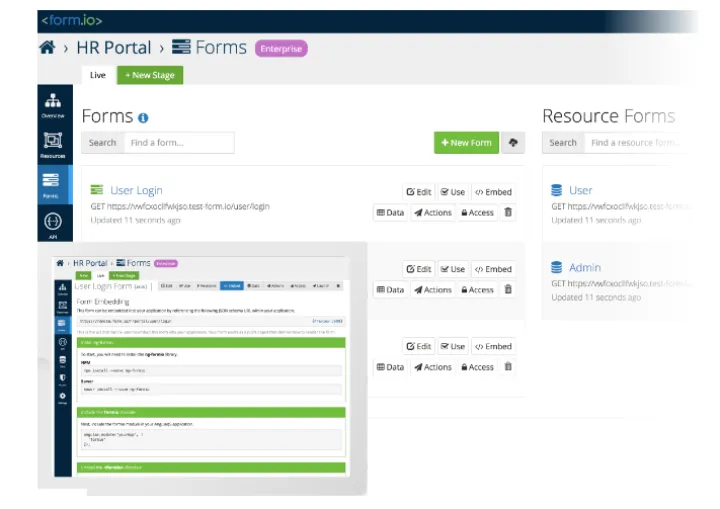Click the database icon in inset sidebar
Screen dimensions: 720x509
click(62, 361)
